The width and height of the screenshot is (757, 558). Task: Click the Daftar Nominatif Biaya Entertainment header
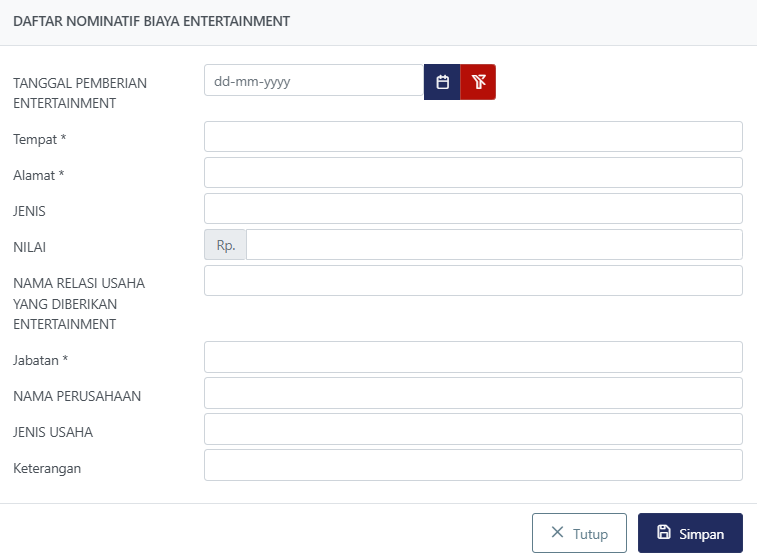[152, 21]
